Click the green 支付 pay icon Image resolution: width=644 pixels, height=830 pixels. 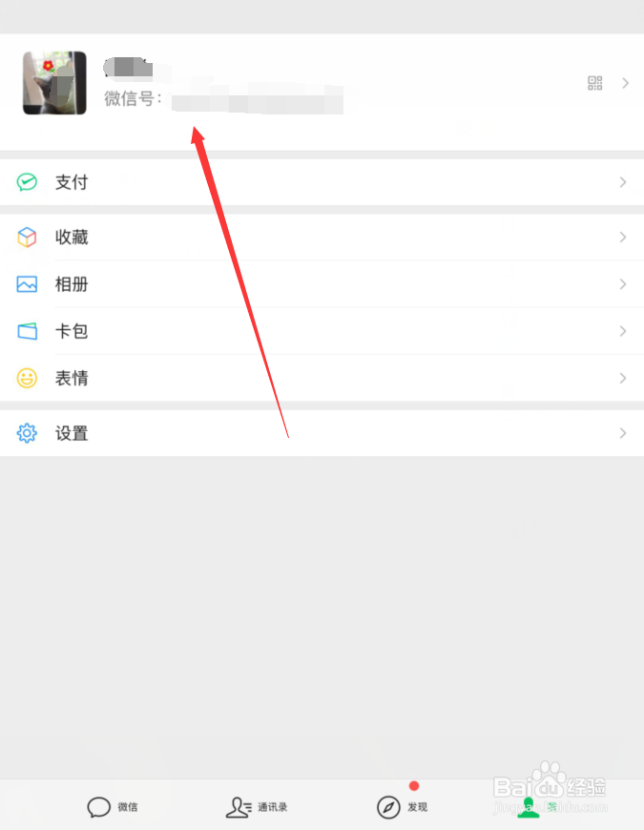(x=27, y=182)
